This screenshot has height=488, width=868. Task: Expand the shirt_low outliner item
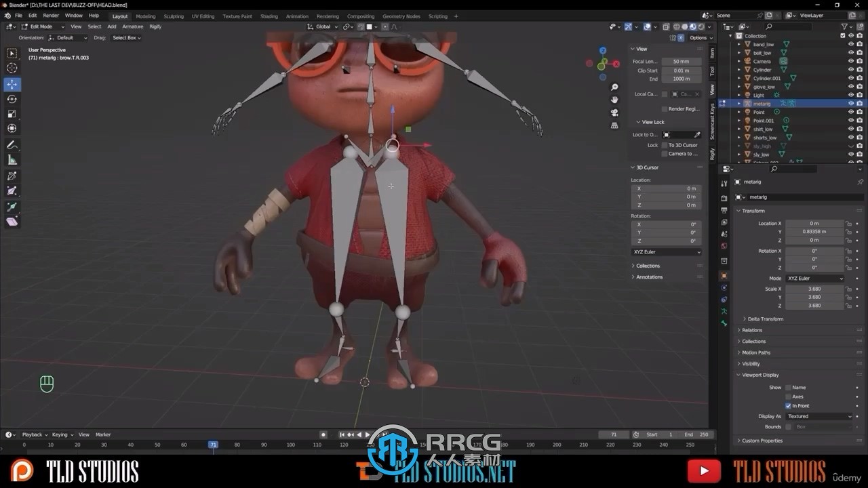coord(739,129)
